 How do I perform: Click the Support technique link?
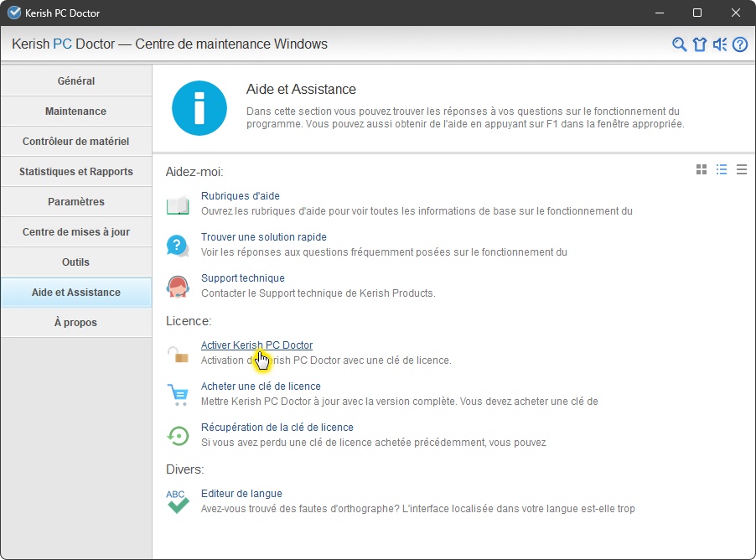click(x=242, y=278)
